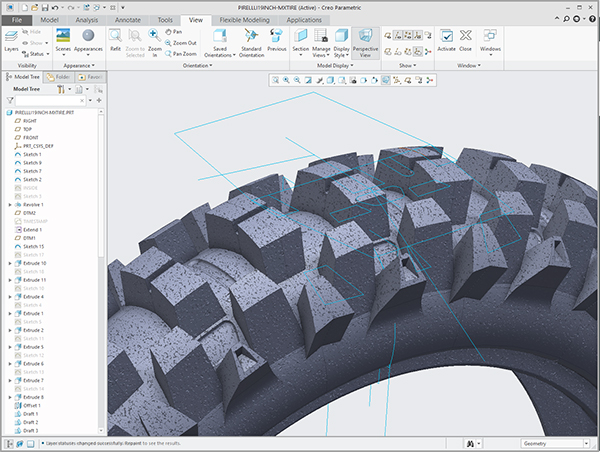Toggle axis display in the Show group

398,36
